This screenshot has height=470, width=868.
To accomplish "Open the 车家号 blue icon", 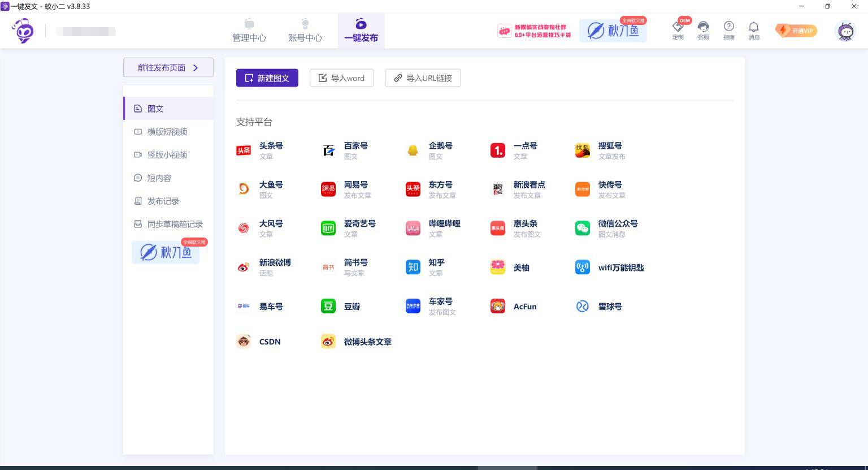I will [x=413, y=307].
